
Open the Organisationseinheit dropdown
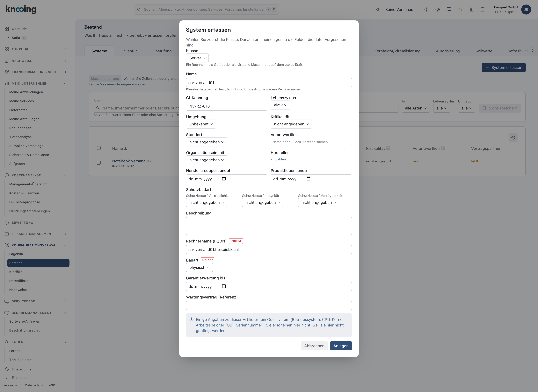(x=207, y=160)
